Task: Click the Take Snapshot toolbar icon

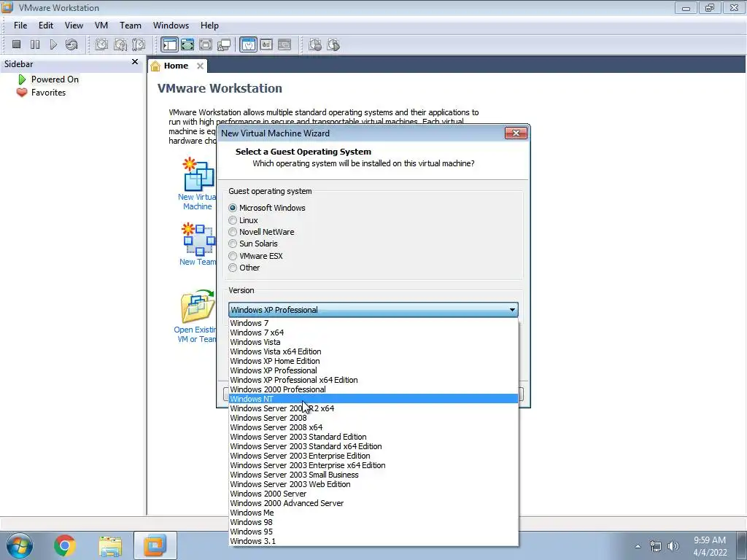Action: point(101,44)
